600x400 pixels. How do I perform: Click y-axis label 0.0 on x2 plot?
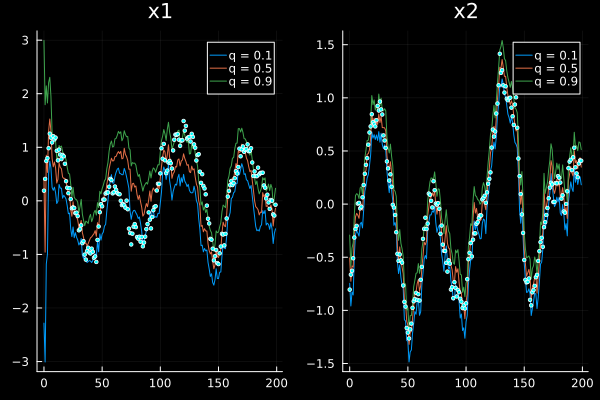[x=326, y=204]
